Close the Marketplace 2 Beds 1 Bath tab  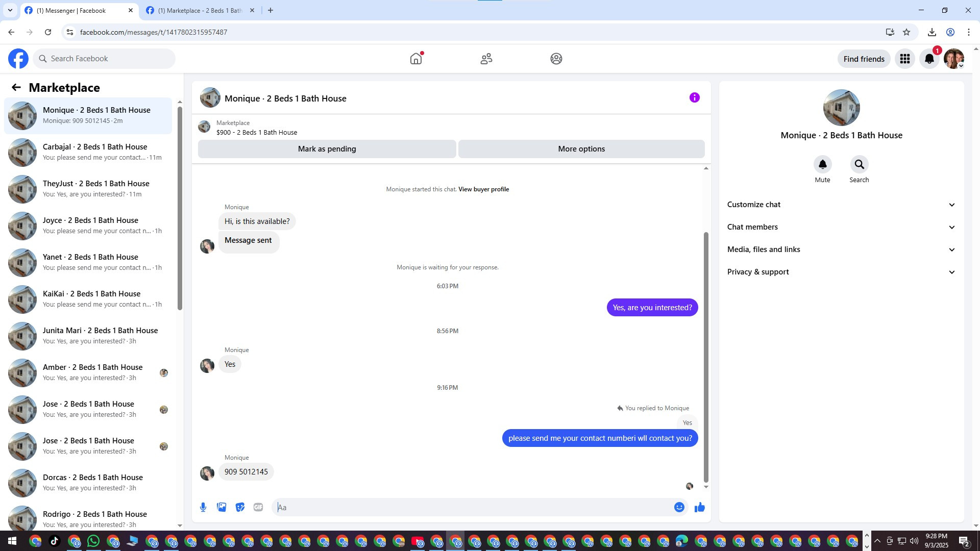(252, 10)
